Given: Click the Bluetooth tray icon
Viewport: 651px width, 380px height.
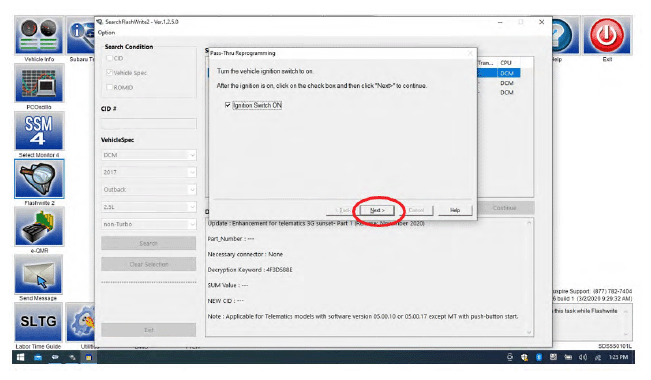Looking at the screenshot, I should click(x=539, y=357).
